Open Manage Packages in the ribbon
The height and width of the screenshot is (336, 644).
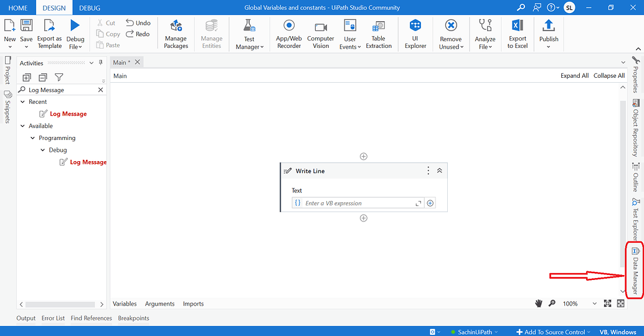(176, 34)
